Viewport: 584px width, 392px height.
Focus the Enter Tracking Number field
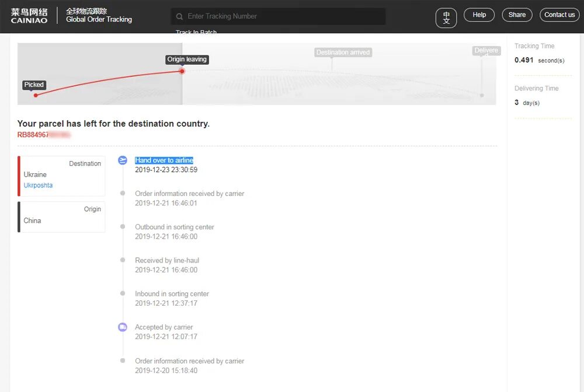tap(278, 16)
